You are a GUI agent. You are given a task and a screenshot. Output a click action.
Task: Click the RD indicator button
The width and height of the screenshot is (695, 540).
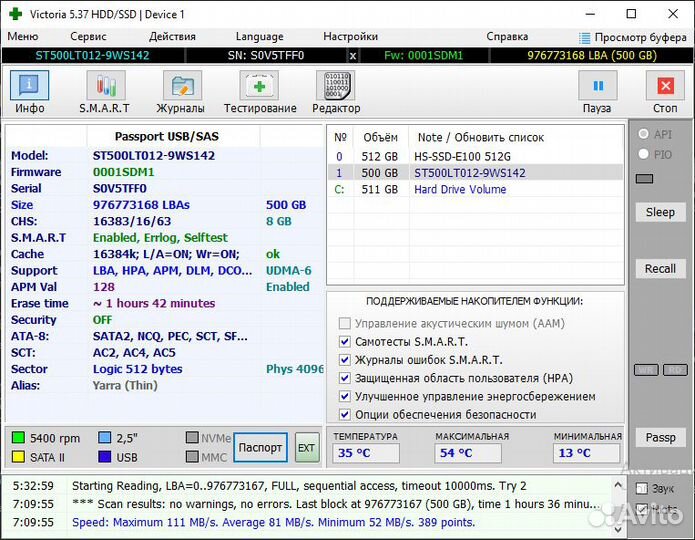point(675,370)
